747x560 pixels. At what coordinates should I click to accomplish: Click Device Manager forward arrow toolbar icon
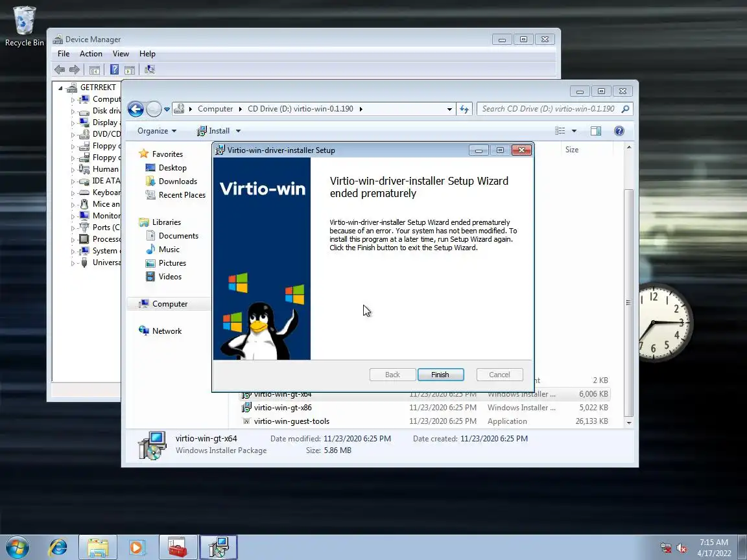point(75,69)
